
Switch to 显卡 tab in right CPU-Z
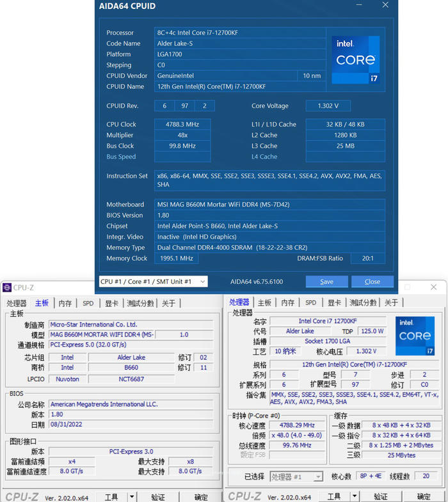click(334, 302)
